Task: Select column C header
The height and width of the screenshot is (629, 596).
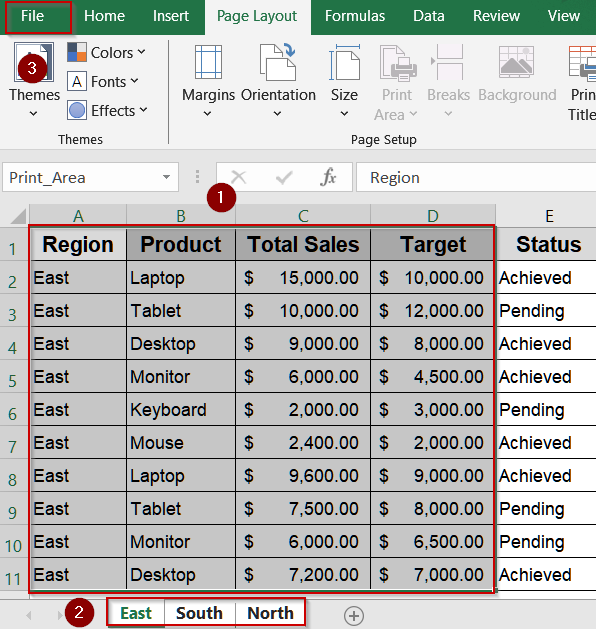Action: point(303,216)
